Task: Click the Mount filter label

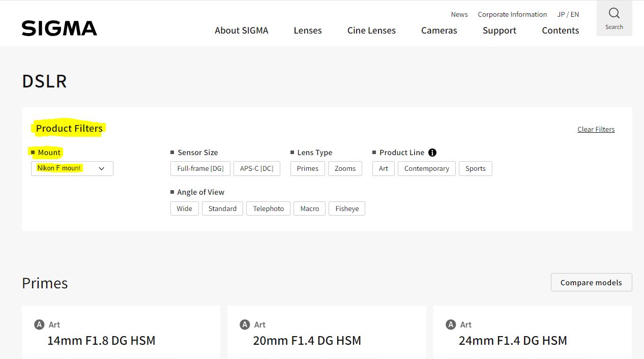Action: 49,153
